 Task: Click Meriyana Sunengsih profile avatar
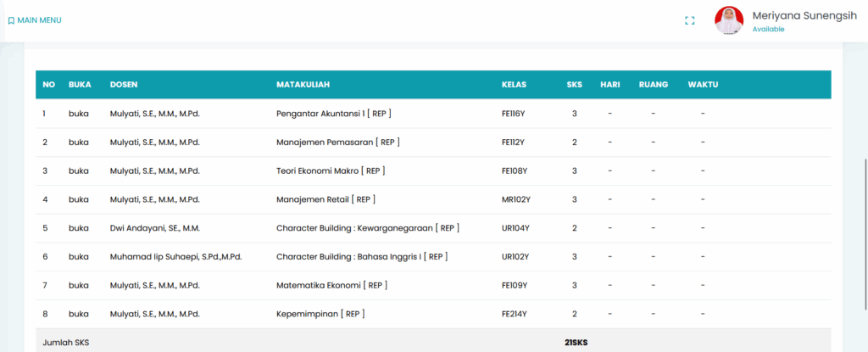(729, 20)
